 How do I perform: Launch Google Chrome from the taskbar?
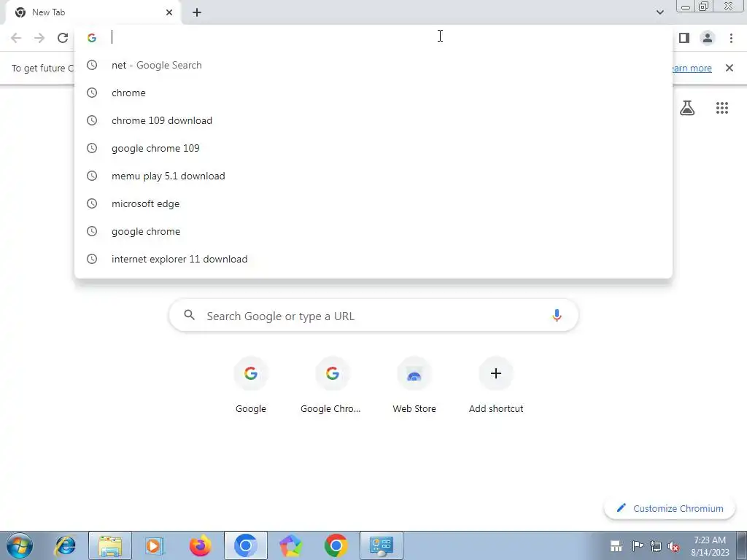[x=336, y=545]
